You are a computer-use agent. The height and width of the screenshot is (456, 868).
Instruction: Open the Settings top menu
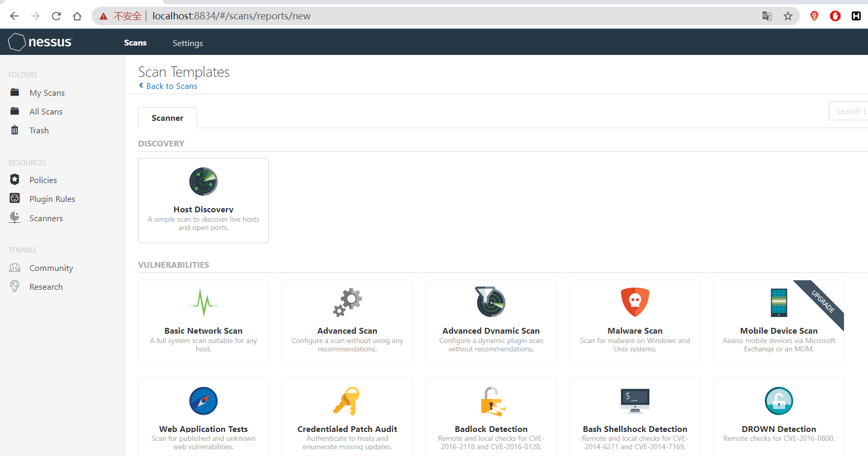tap(188, 43)
